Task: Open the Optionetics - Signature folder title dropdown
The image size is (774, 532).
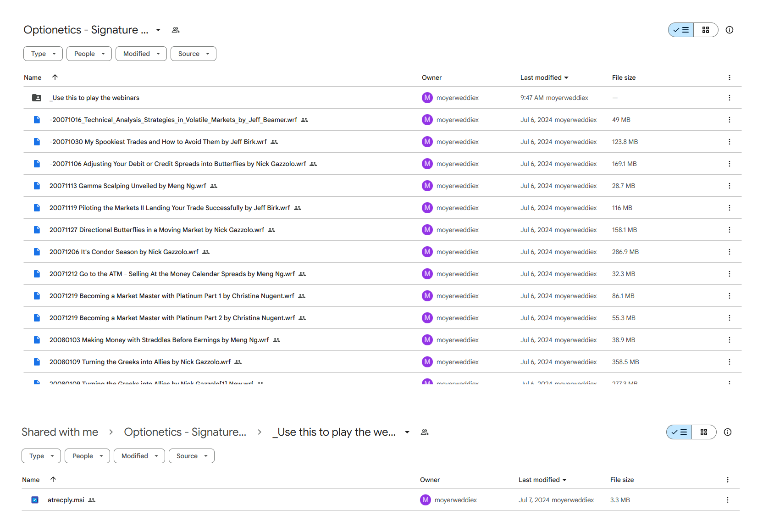Action: [x=158, y=30]
